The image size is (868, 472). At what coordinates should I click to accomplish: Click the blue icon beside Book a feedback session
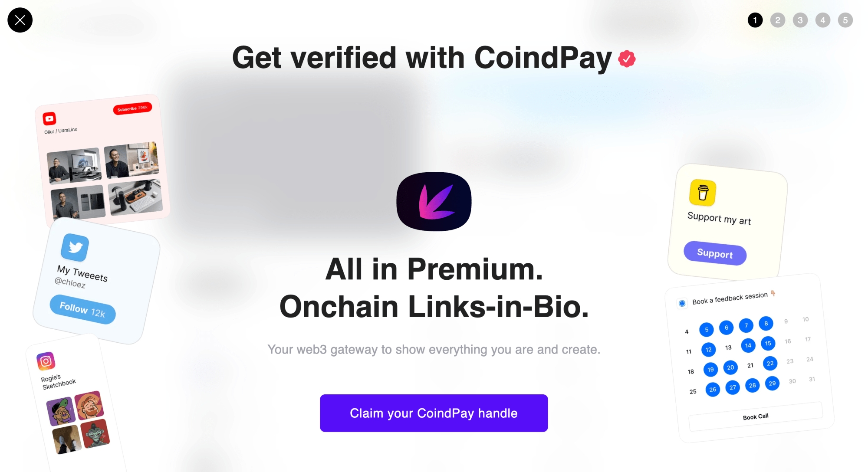pyautogui.click(x=682, y=303)
